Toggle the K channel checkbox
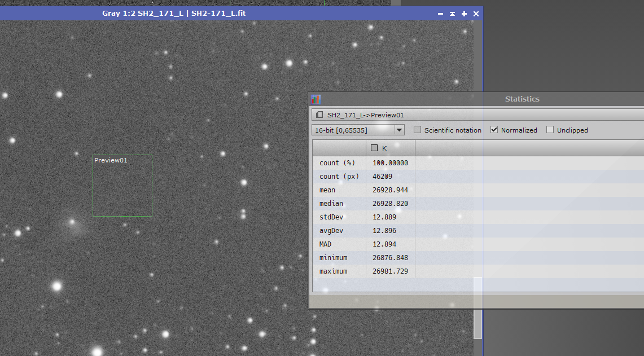 [374, 148]
